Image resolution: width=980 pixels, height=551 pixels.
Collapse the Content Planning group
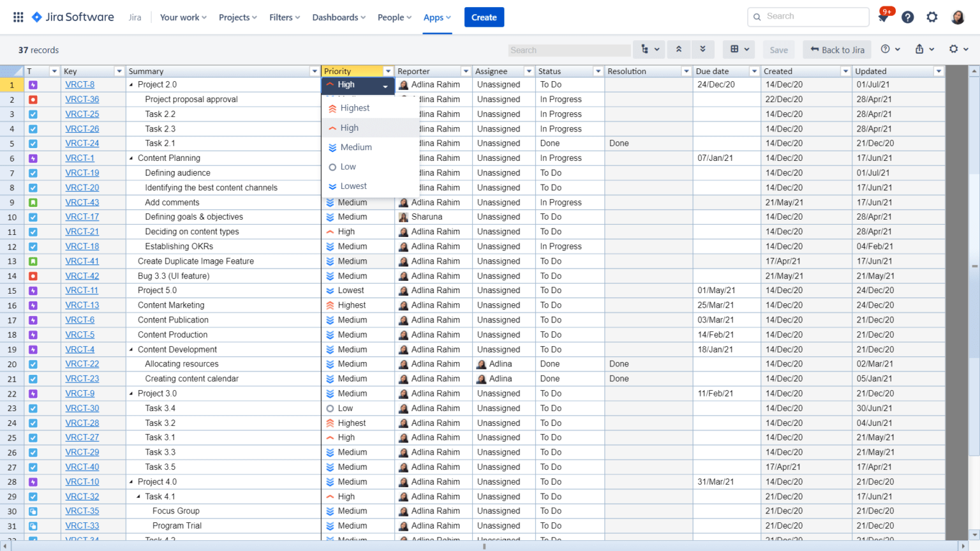132,158
